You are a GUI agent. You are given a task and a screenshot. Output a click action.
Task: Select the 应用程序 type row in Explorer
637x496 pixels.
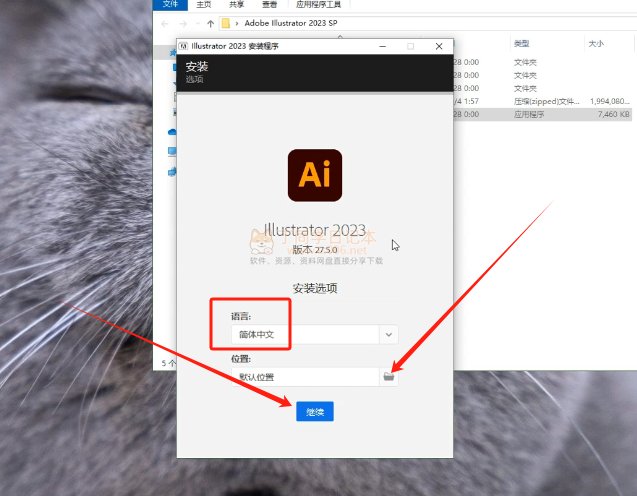[542, 114]
